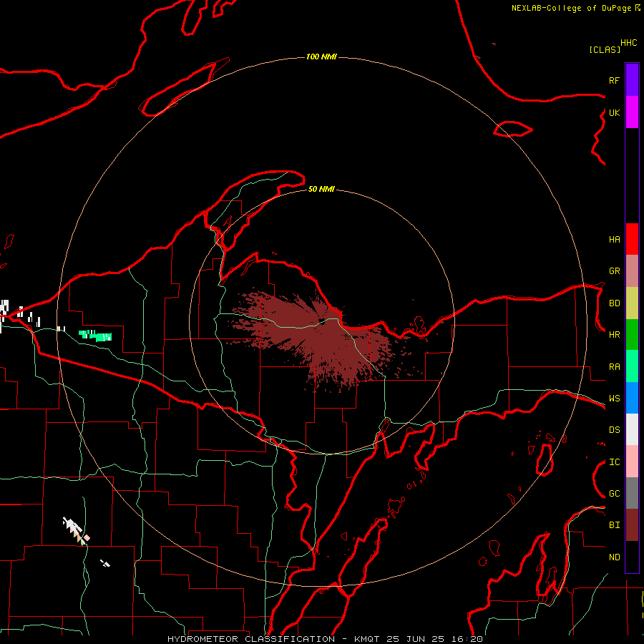Click the UK legend label
This screenshot has height=644, width=644.
coord(614,112)
